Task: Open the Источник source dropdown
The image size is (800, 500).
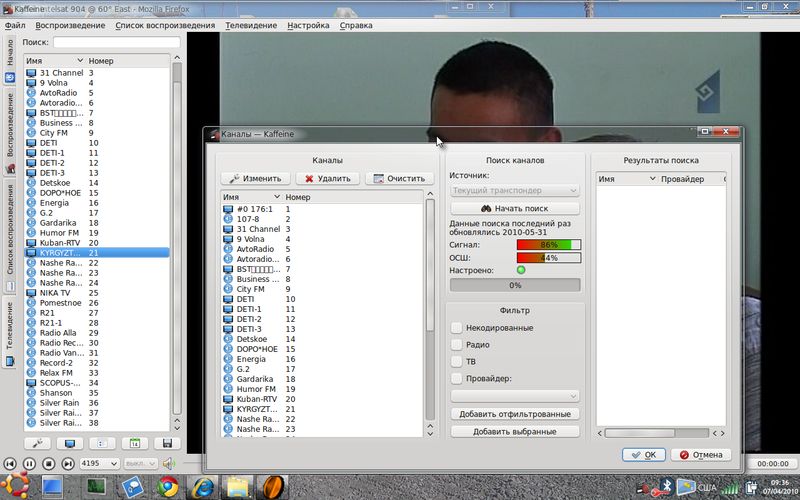Action: click(514, 190)
